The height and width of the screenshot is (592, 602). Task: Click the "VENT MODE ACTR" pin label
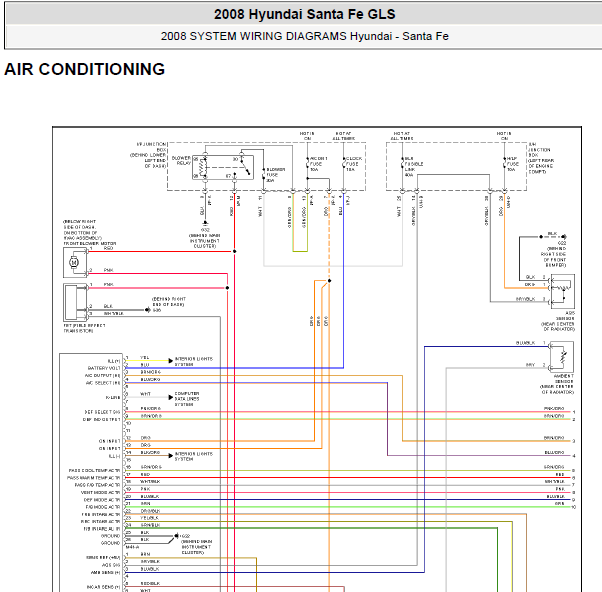click(x=101, y=493)
